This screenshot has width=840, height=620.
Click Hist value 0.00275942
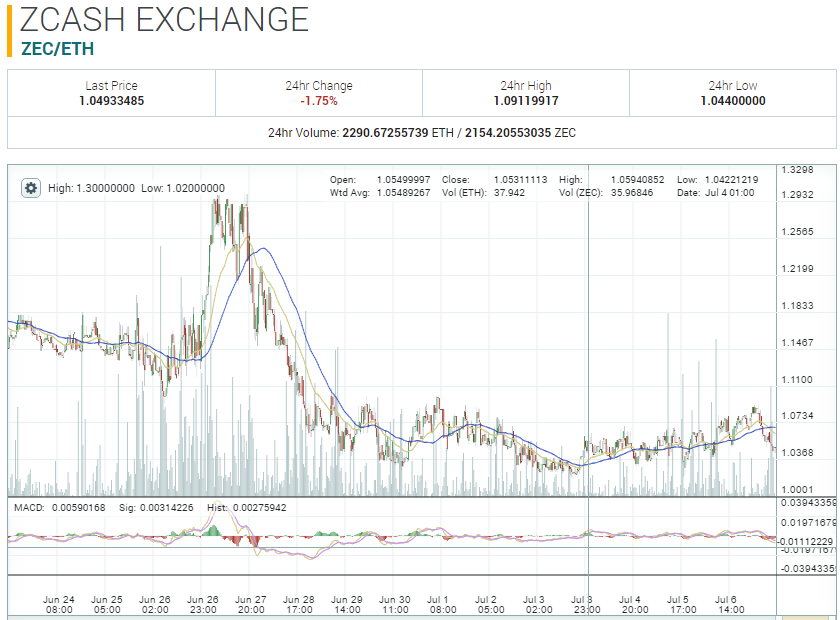(259, 507)
